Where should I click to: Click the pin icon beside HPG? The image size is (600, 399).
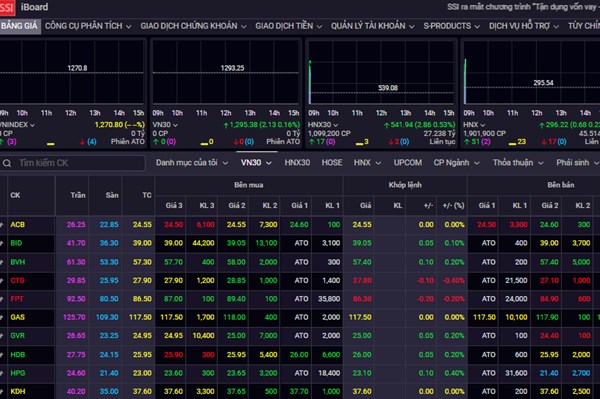pos(2,373)
